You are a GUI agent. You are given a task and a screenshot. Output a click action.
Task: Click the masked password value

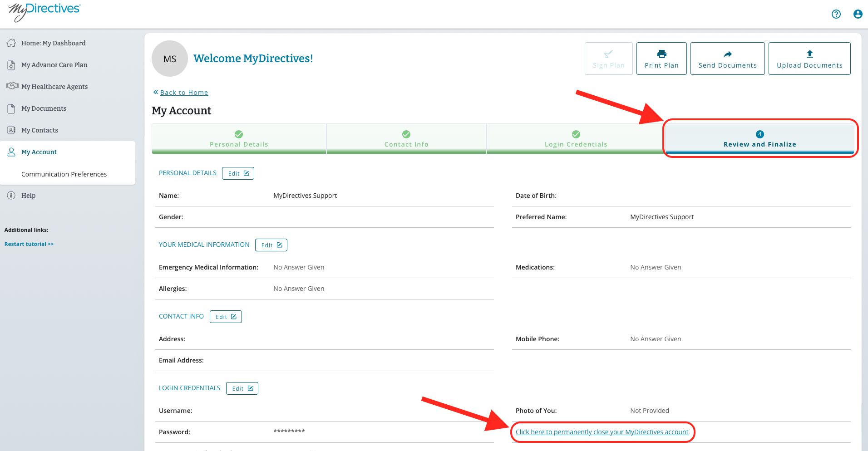[289, 431]
